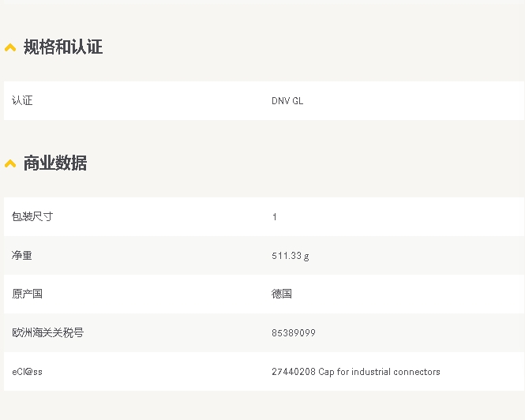Click the 包装尺寸 label
Viewport: 525px width, 420px height.
(x=32, y=216)
